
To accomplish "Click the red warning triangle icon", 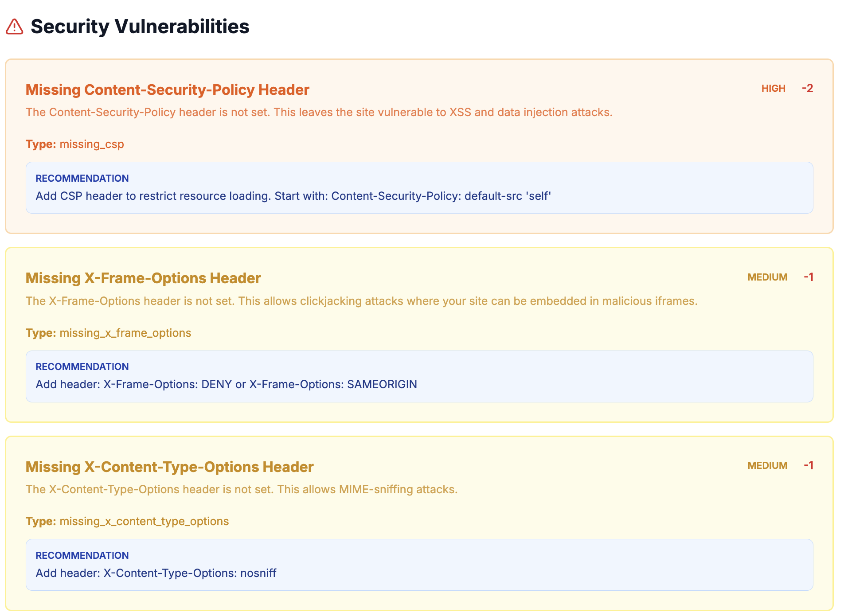I will click(x=15, y=27).
